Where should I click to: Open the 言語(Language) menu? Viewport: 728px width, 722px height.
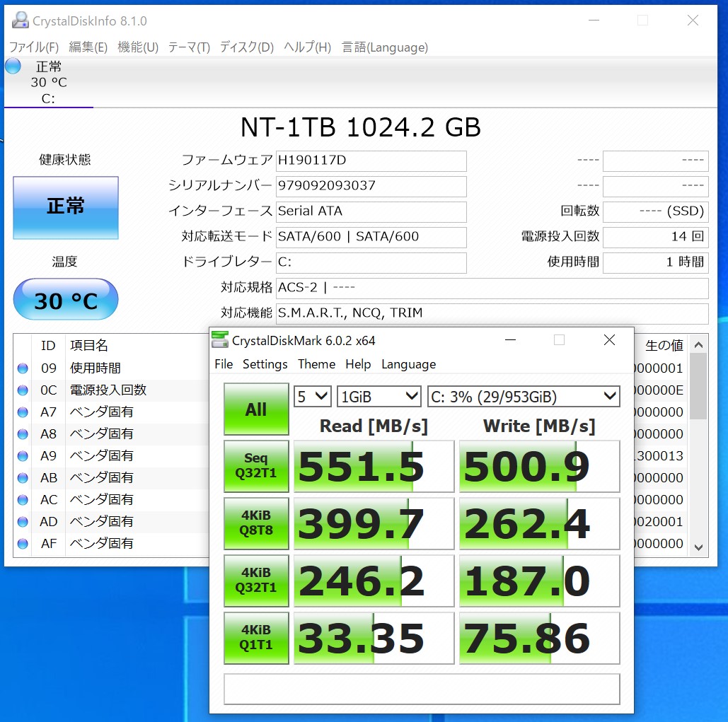385,47
